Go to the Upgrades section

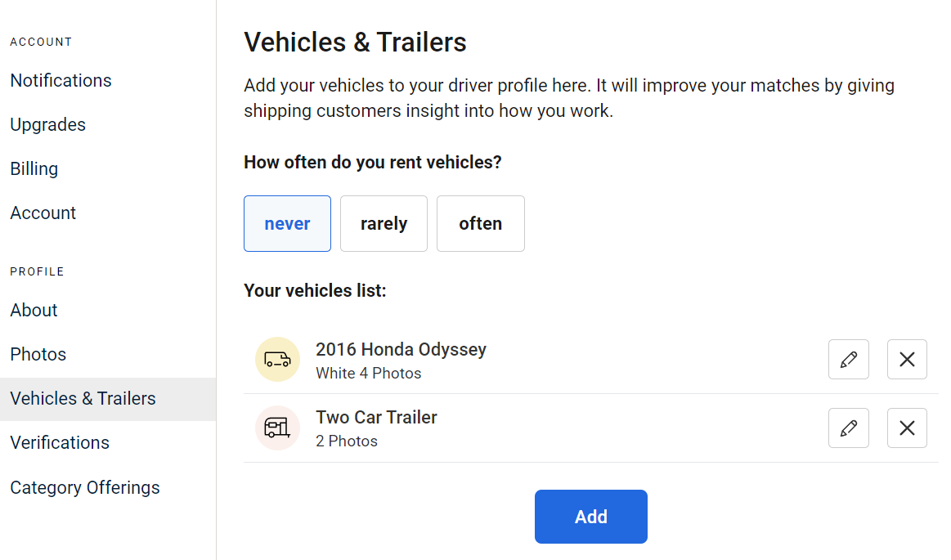48,125
